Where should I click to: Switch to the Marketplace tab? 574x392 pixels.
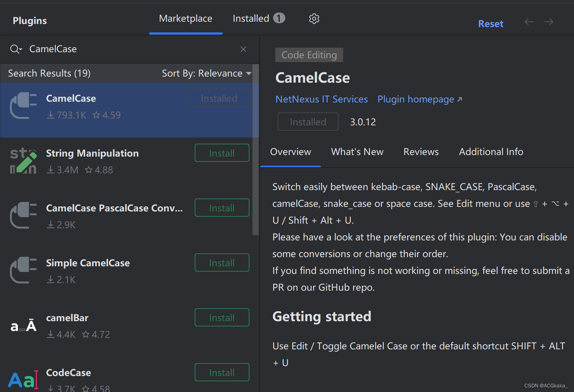tap(185, 18)
